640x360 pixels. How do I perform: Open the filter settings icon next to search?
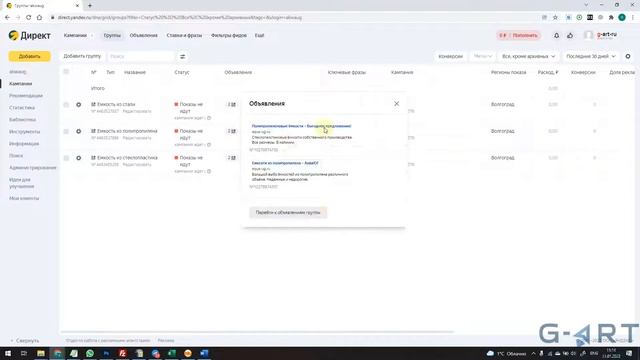pyautogui.click(x=182, y=56)
